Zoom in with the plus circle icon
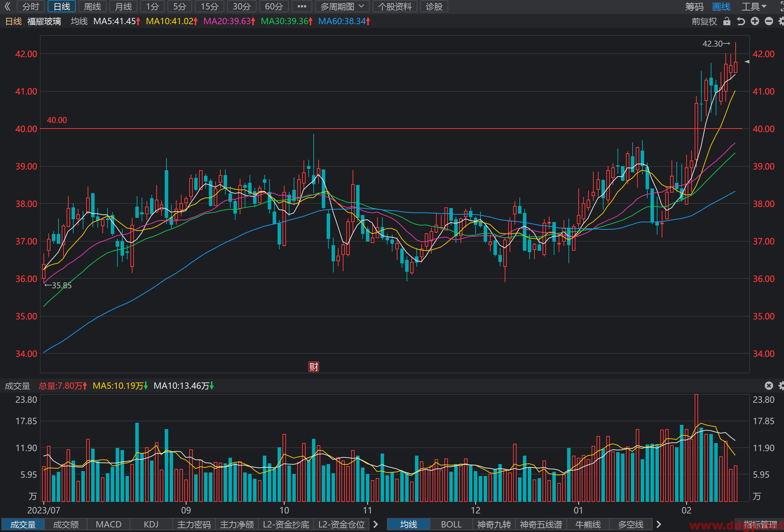Viewport: 784px width, 532px height. click(755, 21)
